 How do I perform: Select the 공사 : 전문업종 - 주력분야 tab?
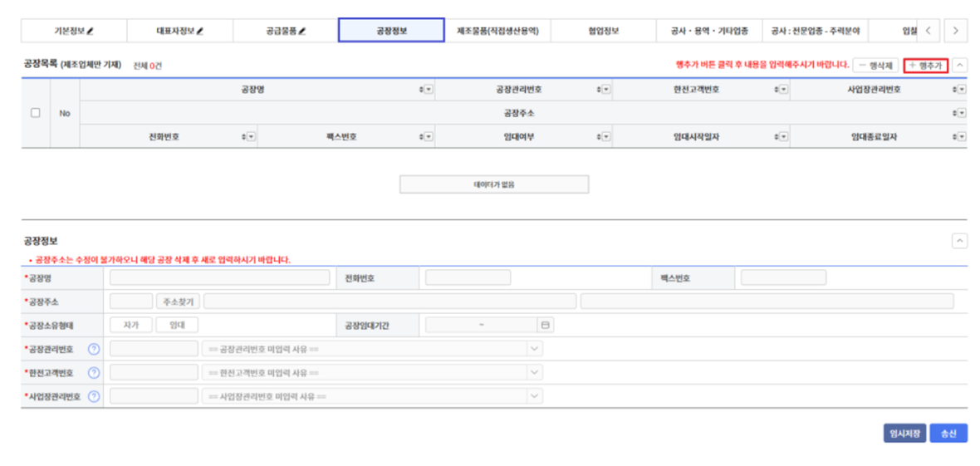815,30
